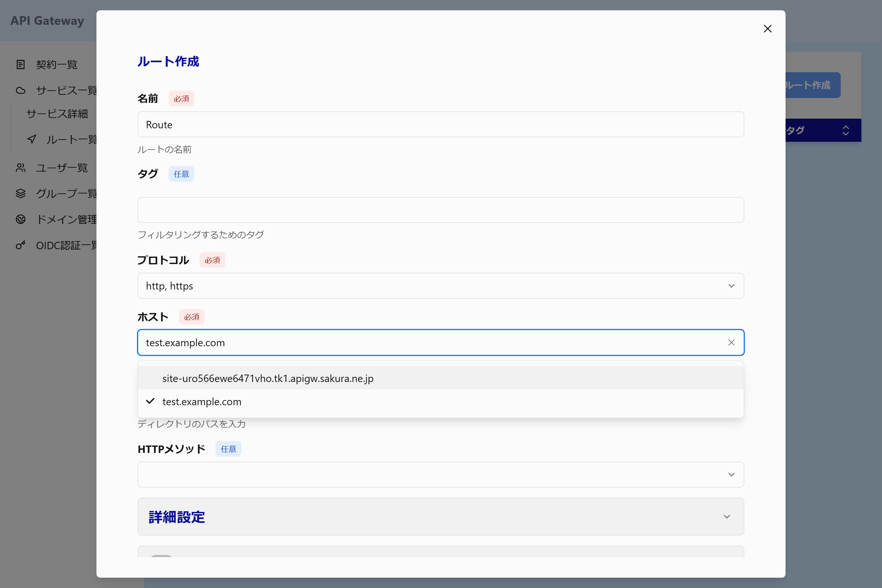Click the key icon for OIDC認証一覧

pyautogui.click(x=21, y=245)
